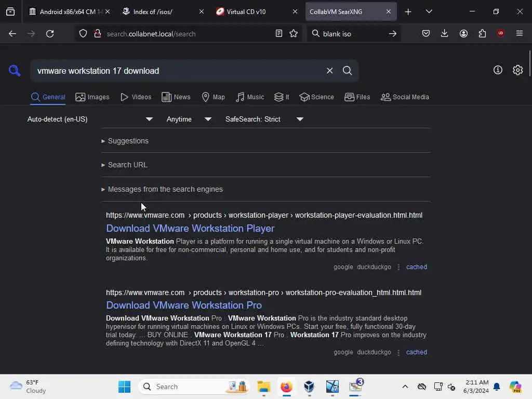Open the Anytime time range dropdown
This screenshot has width=532, height=399.
(x=189, y=119)
